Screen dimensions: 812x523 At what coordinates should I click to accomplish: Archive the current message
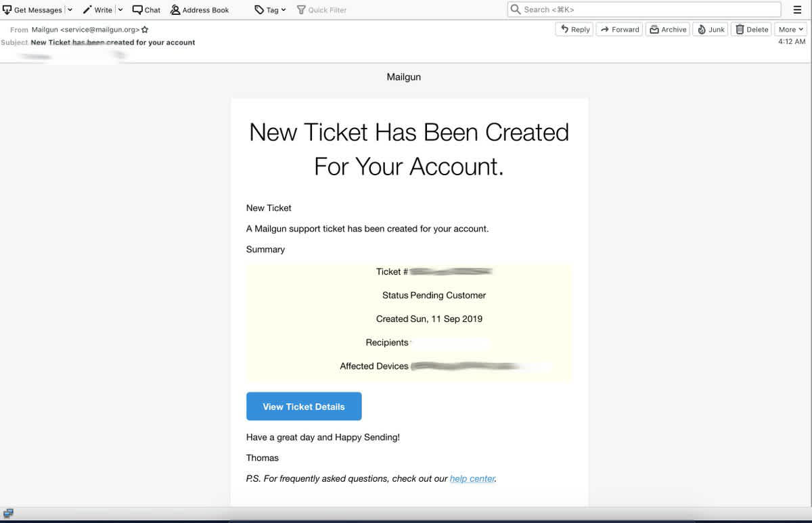click(668, 29)
